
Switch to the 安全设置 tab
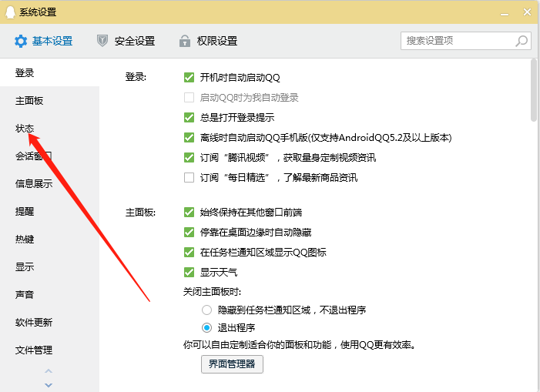[x=126, y=41]
